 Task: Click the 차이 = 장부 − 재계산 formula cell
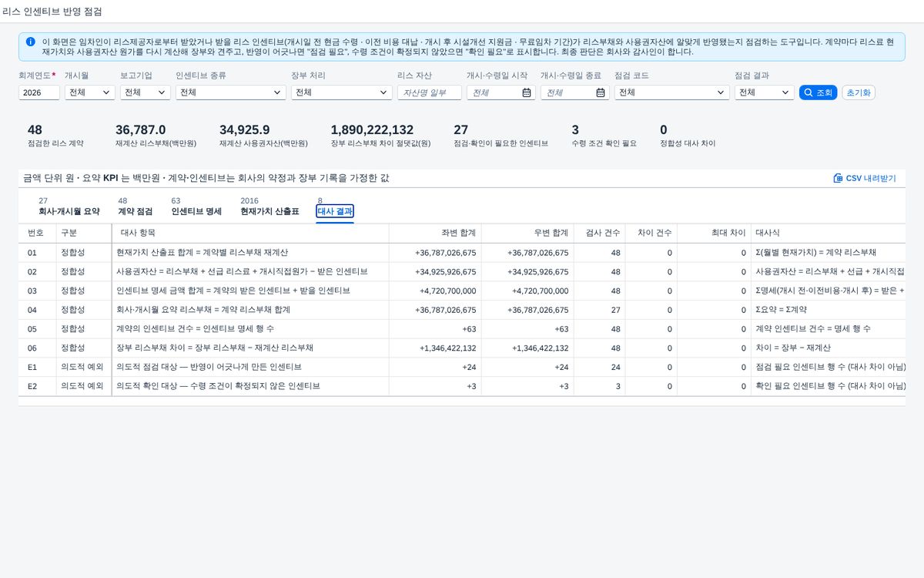coord(828,348)
